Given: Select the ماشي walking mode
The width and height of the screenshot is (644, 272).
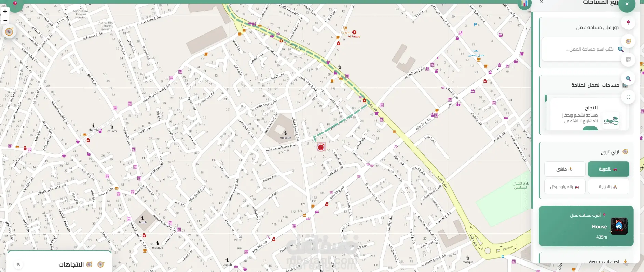Looking at the screenshot, I should click(565, 169).
